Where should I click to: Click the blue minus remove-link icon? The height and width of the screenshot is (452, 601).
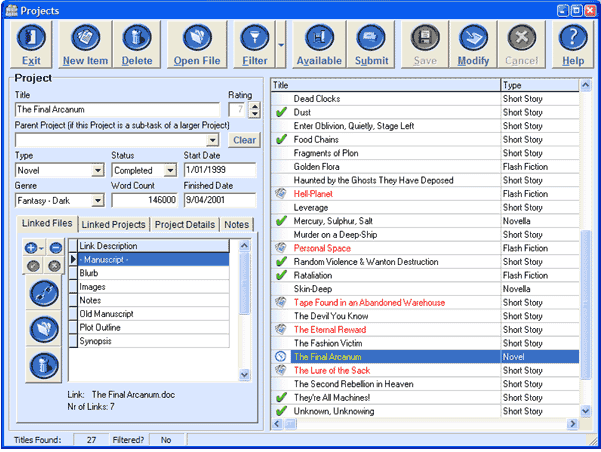tap(56, 247)
